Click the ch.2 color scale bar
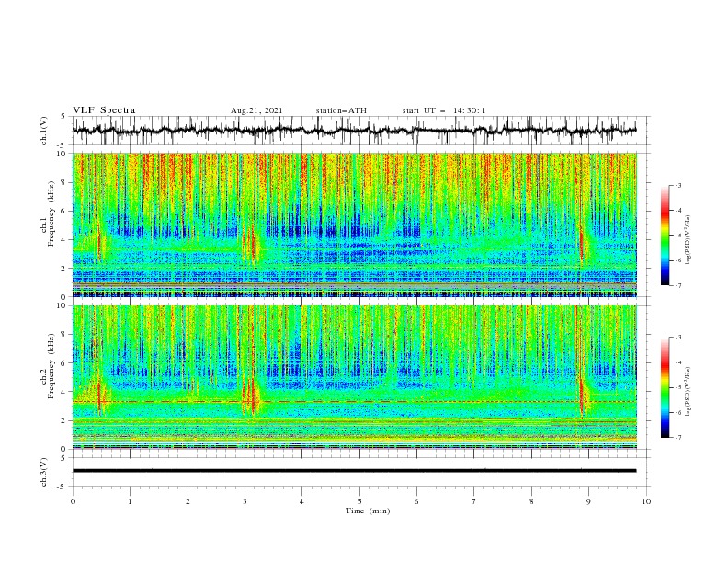The width and height of the screenshot is (728, 563). [665, 387]
